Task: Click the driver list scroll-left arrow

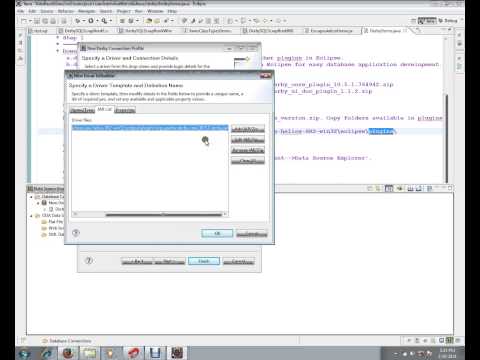Action: 75,214
